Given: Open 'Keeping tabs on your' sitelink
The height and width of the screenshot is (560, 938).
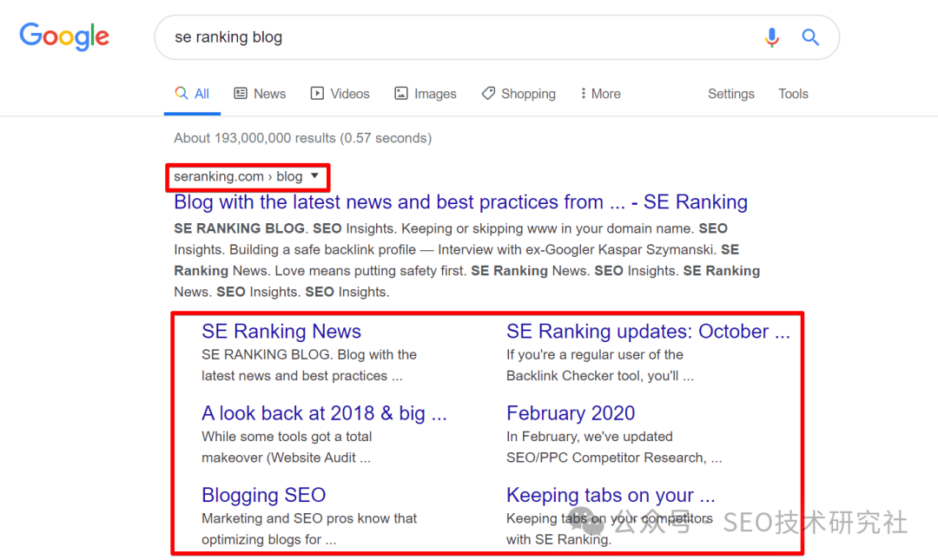Looking at the screenshot, I should click(x=611, y=496).
